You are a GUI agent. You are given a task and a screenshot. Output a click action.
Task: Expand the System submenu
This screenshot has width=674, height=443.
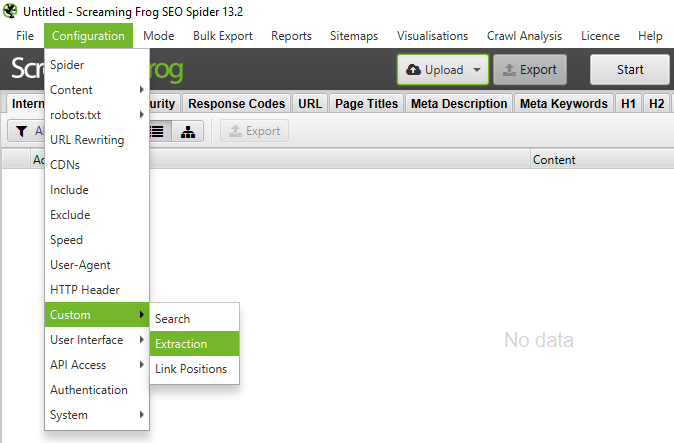point(97,415)
